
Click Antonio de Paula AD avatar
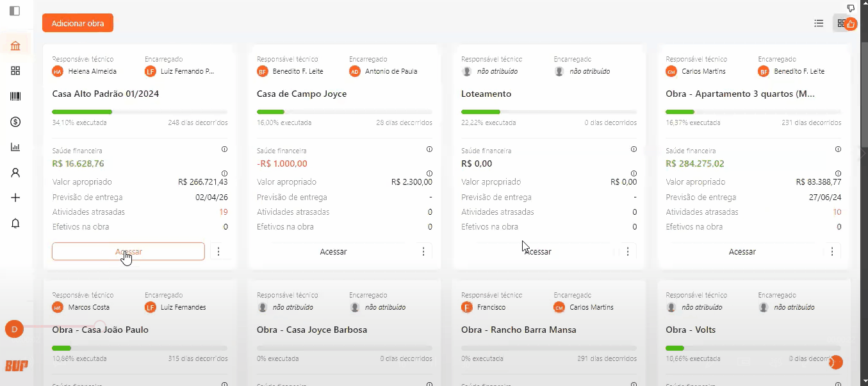pos(355,71)
